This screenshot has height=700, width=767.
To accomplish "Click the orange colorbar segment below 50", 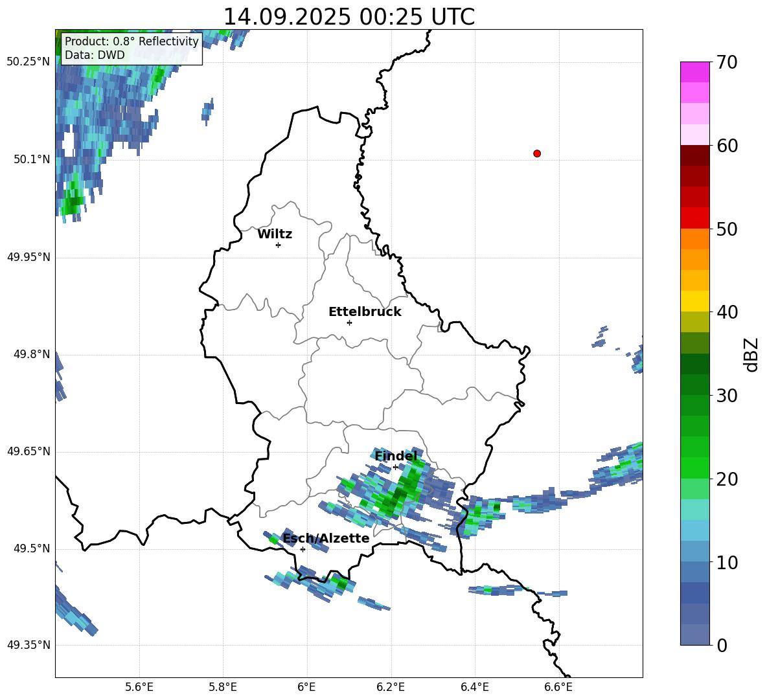I will [694, 239].
